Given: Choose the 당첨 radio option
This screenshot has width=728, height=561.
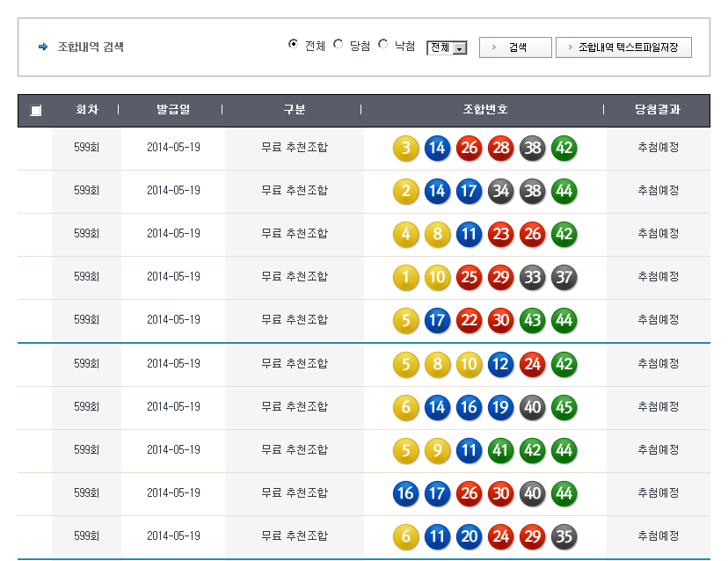Looking at the screenshot, I should pos(339,44).
